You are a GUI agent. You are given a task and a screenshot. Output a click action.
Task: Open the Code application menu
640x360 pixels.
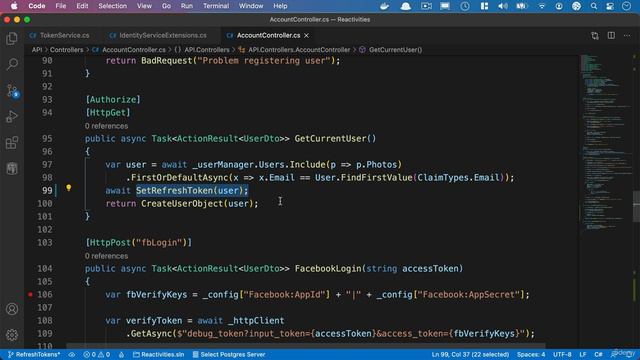(37, 6)
